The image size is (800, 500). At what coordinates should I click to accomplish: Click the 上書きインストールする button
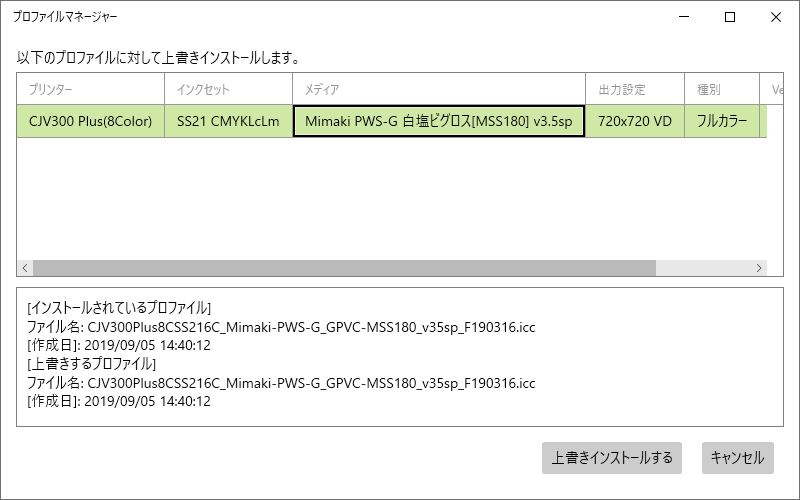(612, 458)
